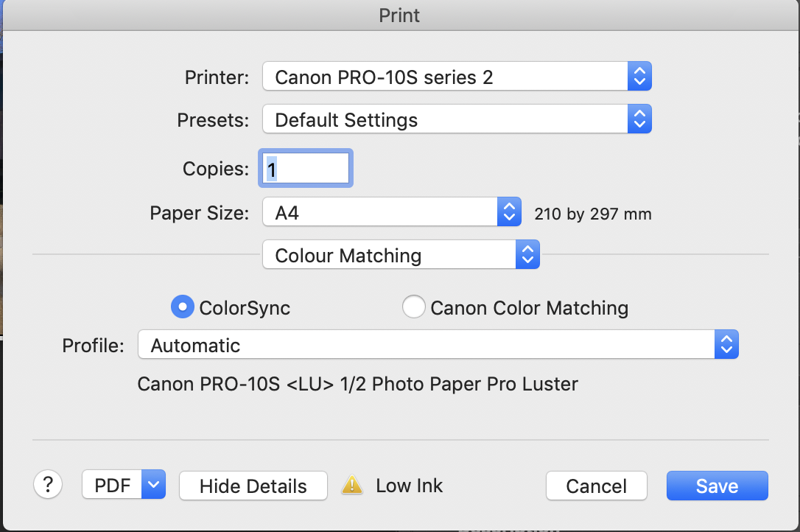Viewport: 800px width, 532px height.
Task: Click inside the Copies input field
Action: (x=304, y=168)
